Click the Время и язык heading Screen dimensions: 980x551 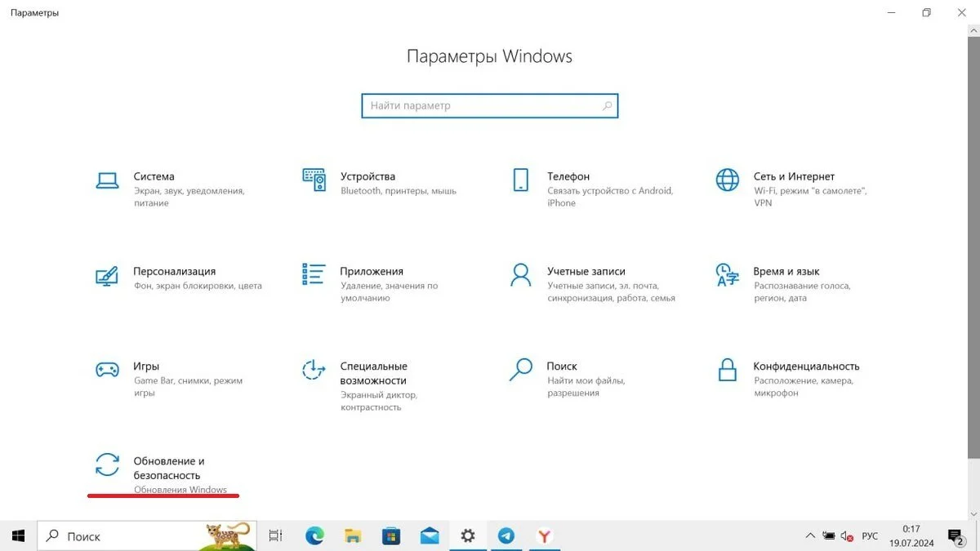click(786, 271)
